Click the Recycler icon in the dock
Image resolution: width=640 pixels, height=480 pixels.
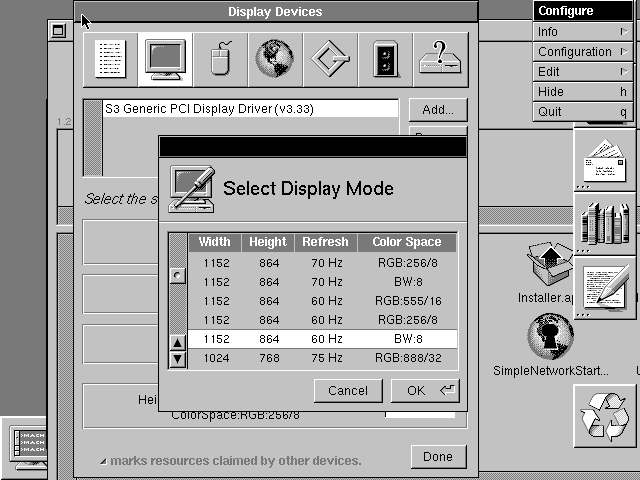605,415
